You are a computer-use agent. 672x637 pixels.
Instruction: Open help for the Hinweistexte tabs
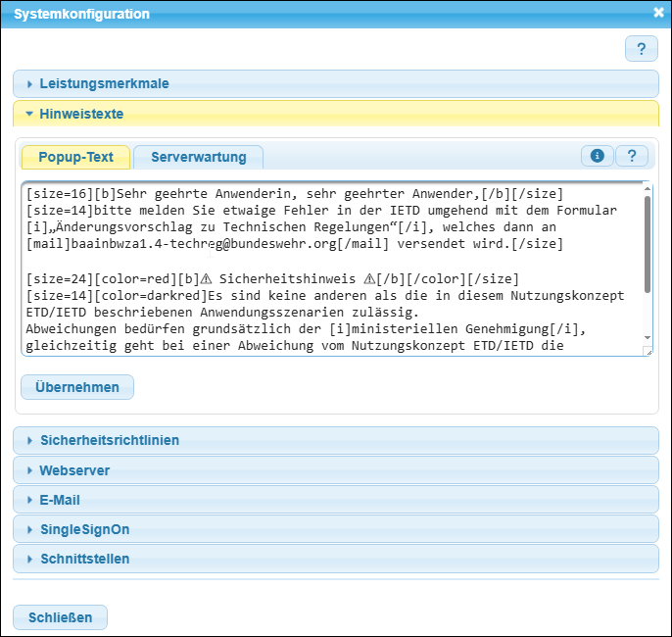632,156
